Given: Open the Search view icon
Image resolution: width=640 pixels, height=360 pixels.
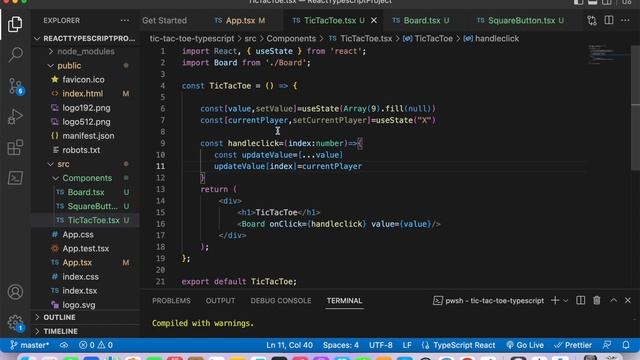Looking at the screenshot, I should tap(15, 55).
